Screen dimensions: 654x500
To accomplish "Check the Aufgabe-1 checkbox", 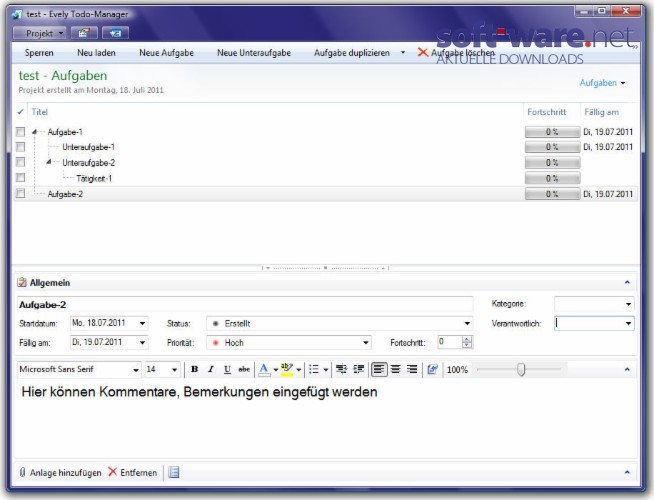I will 20,132.
